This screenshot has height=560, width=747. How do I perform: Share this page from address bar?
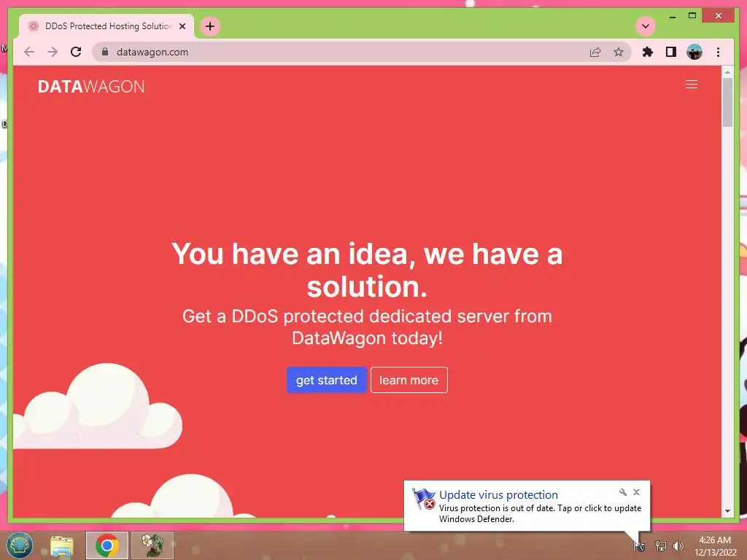point(595,52)
